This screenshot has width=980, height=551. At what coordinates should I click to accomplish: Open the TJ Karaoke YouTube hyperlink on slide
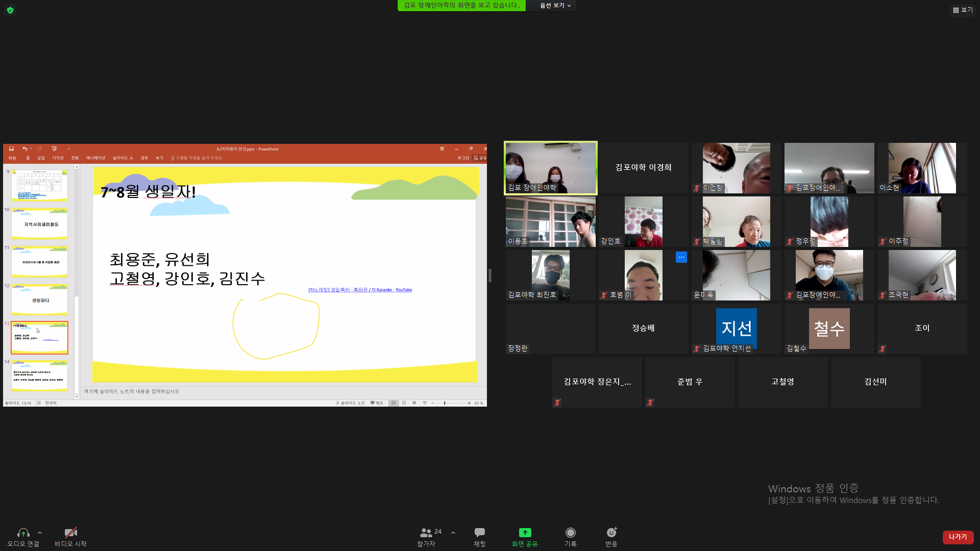pos(360,290)
